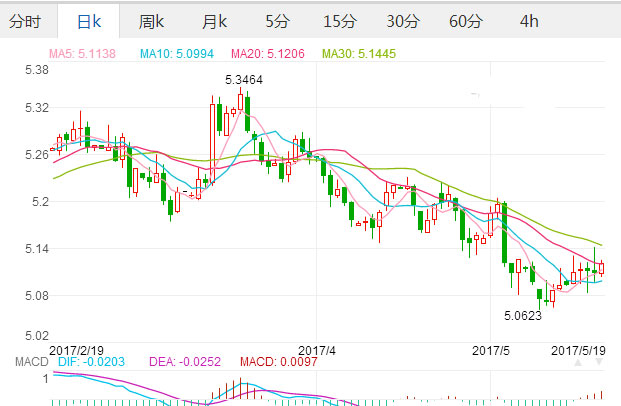This screenshot has width=621, height=406.
Task: Click the 2017/5 date axis label
Action: pyautogui.click(x=491, y=351)
